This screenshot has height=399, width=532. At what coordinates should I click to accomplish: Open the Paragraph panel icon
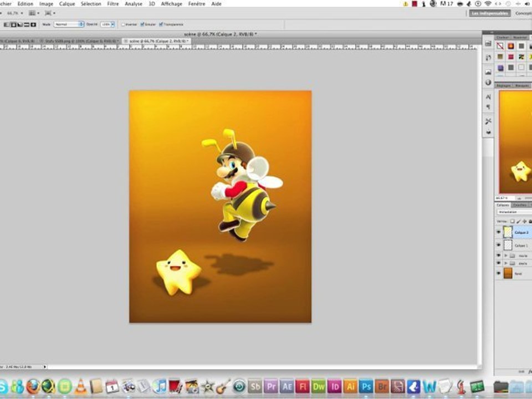488,107
